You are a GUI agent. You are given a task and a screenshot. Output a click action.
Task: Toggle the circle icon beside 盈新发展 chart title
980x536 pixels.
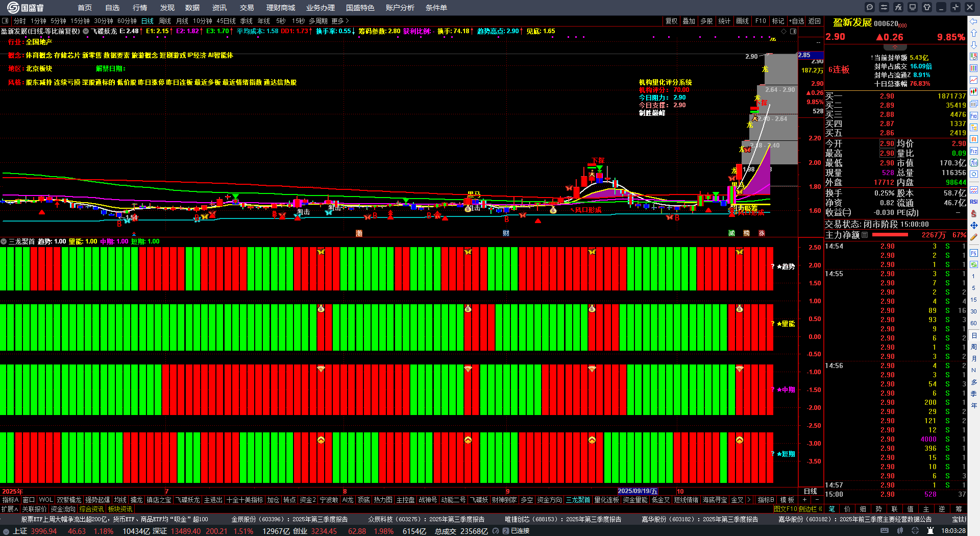pyautogui.click(x=86, y=31)
